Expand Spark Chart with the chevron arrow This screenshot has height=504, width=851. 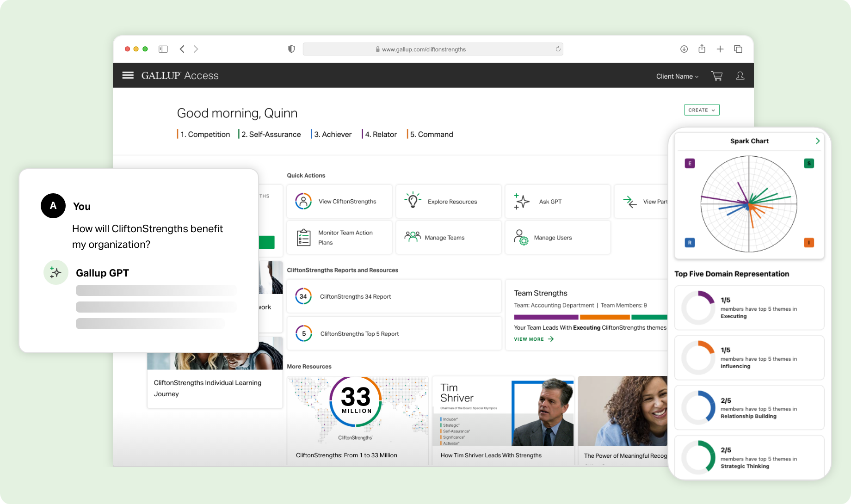tap(818, 141)
